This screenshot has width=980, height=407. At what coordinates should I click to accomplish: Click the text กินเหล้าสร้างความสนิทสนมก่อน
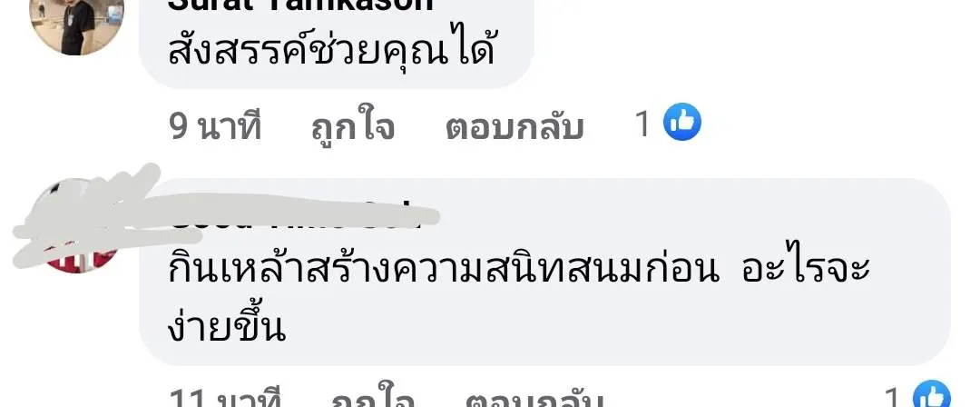coord(445,269)
